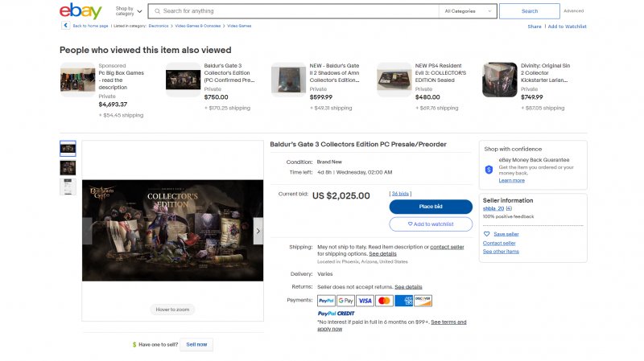Open See other items link

[x=501, y=252]
